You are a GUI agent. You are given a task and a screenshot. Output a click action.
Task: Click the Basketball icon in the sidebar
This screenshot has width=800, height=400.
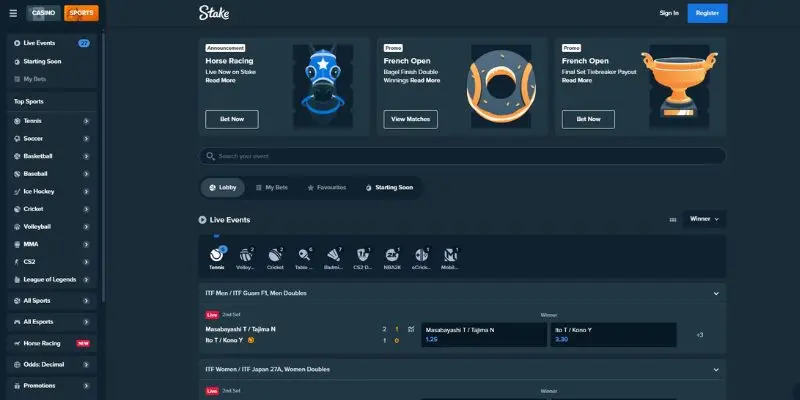point(17,156)
